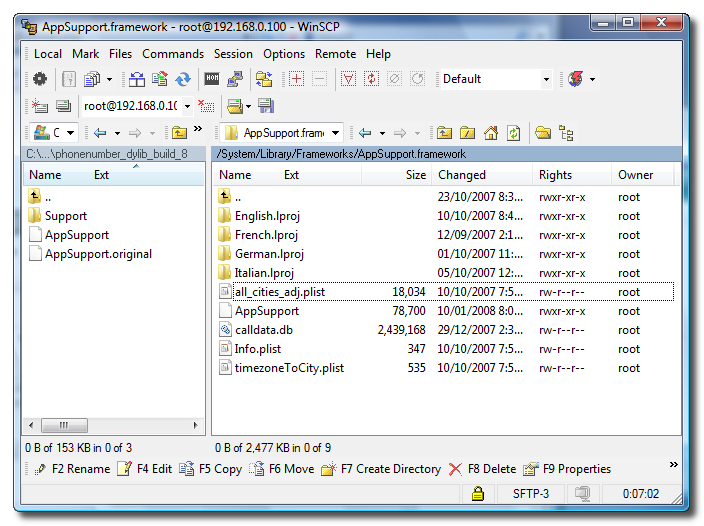
Task: Open the Mark menu
Action: (x=85, y=54)
